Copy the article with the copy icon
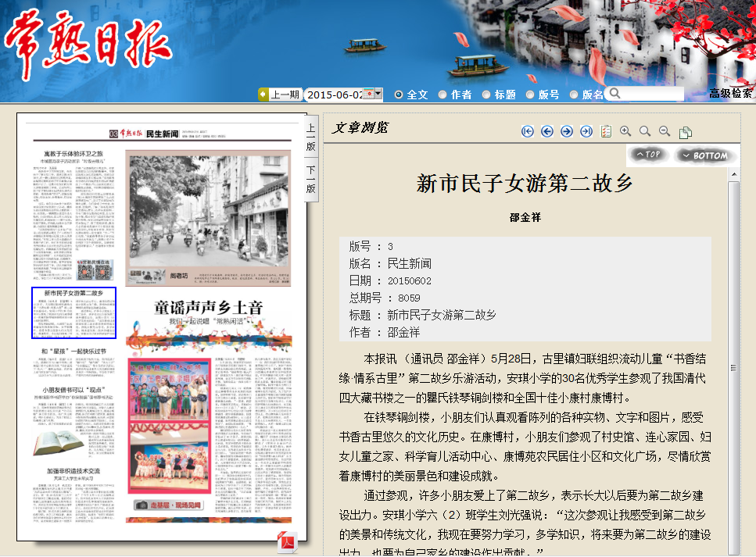Screen dimensions: 756x557 (685, 132)
